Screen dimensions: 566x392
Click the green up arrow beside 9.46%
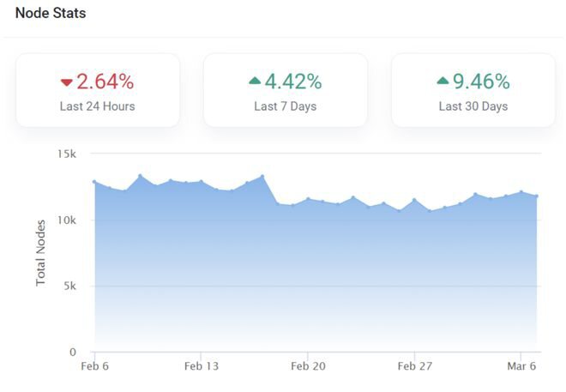pos(443,81)
